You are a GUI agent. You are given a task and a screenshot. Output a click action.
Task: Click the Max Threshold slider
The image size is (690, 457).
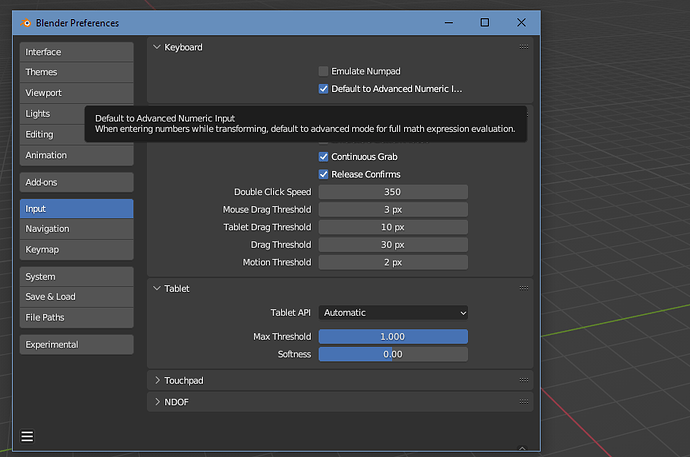coord(393,336)
